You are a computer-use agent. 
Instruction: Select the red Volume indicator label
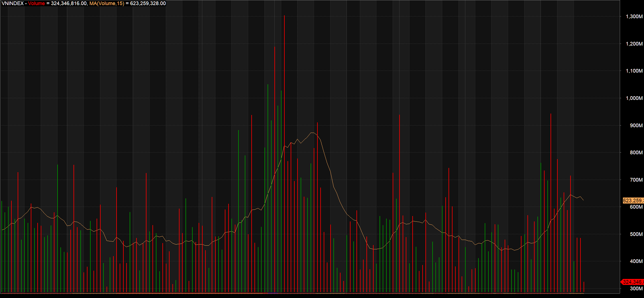tap(36, 3)
